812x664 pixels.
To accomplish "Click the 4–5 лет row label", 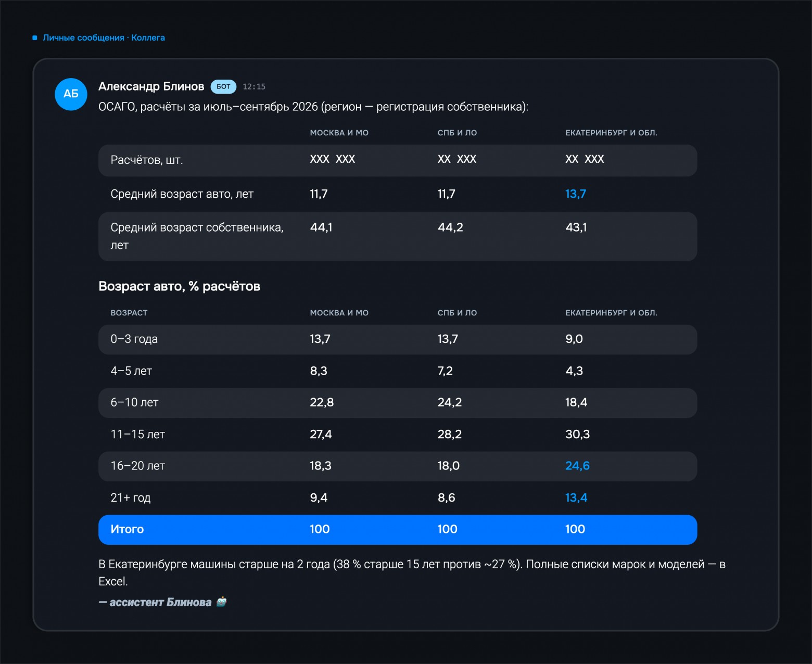I will coord(131,371).
